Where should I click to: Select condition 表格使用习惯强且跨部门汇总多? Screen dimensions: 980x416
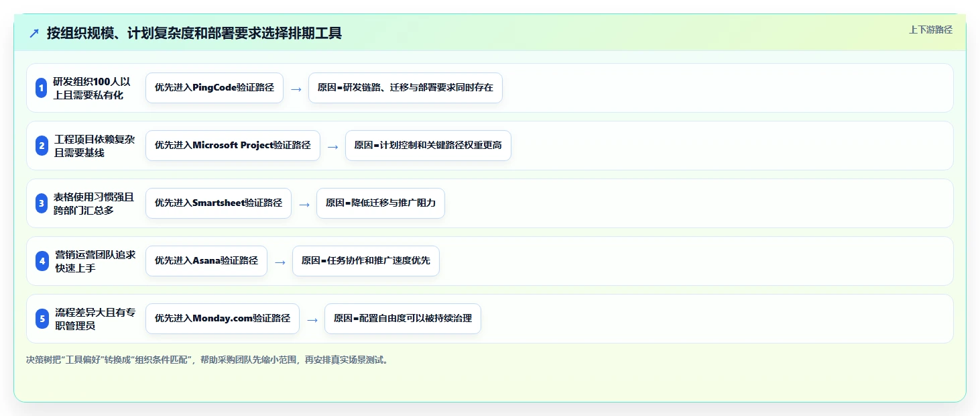pos(95,203)
